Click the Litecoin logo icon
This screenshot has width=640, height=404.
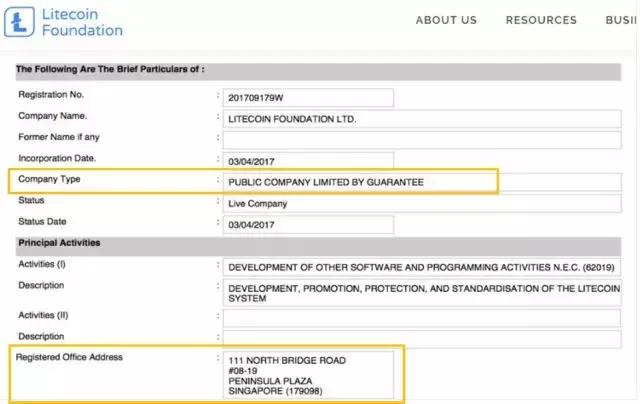(22, 22)
